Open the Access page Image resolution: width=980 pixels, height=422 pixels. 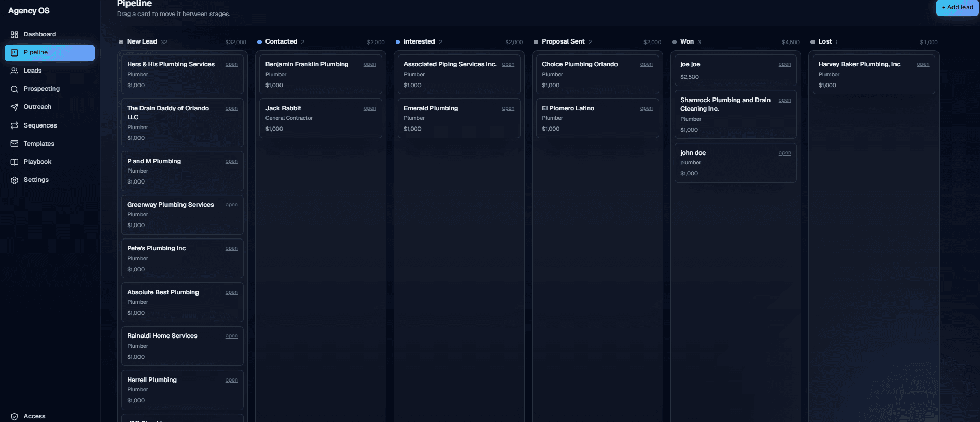(50, 416)
